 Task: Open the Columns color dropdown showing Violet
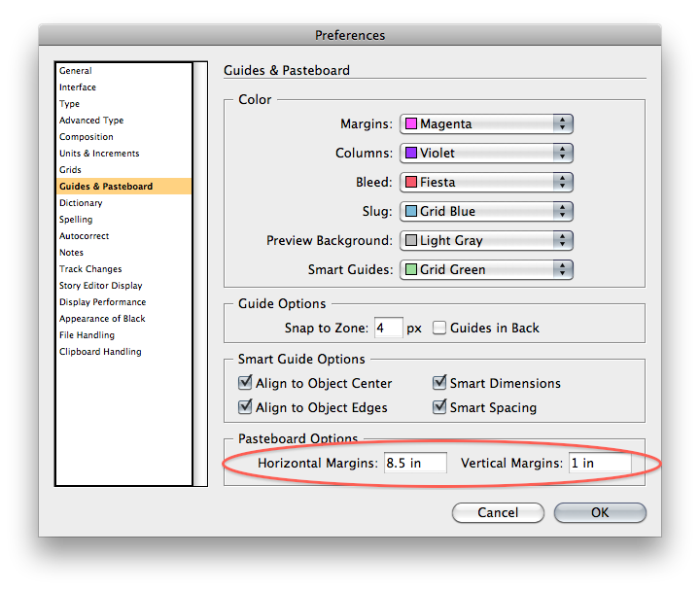point(486,153)
